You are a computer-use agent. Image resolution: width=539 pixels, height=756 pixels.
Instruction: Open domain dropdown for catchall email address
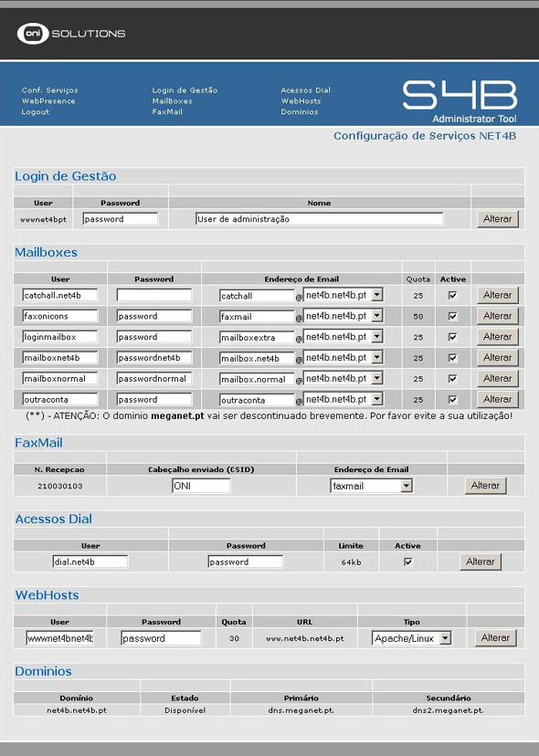377,295
